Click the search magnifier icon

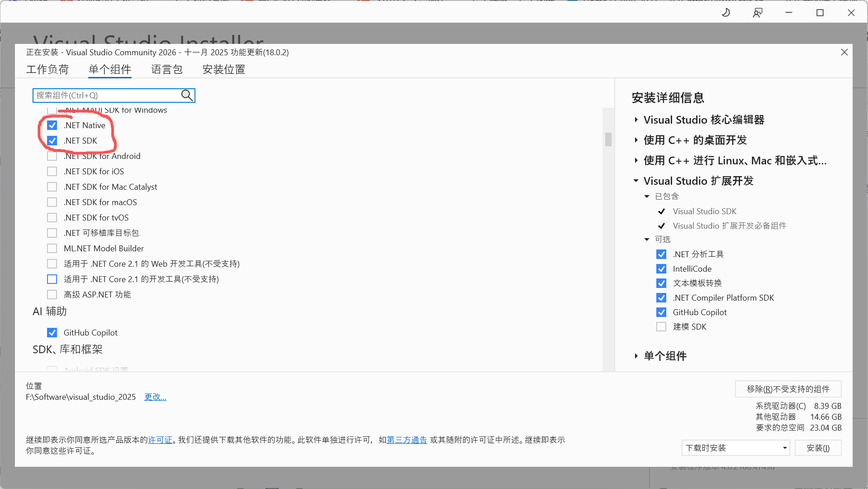coord(187,95)
